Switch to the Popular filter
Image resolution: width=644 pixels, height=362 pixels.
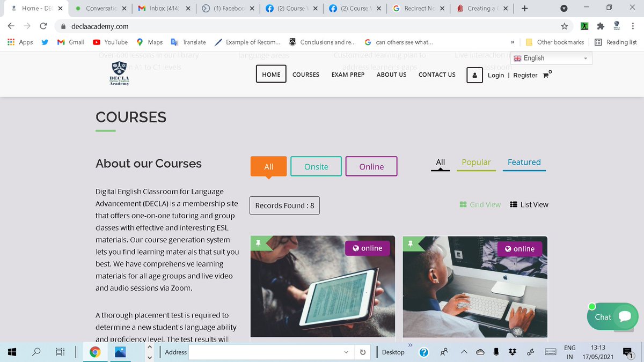[475, 162]
